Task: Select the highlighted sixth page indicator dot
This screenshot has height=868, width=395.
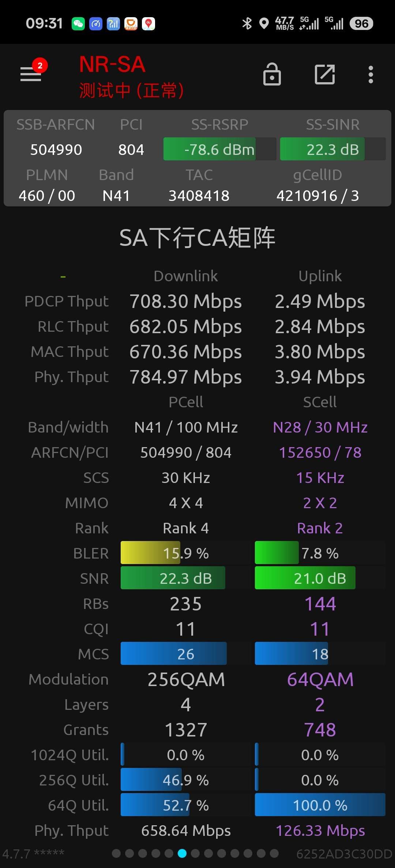Action: point(182,853)
